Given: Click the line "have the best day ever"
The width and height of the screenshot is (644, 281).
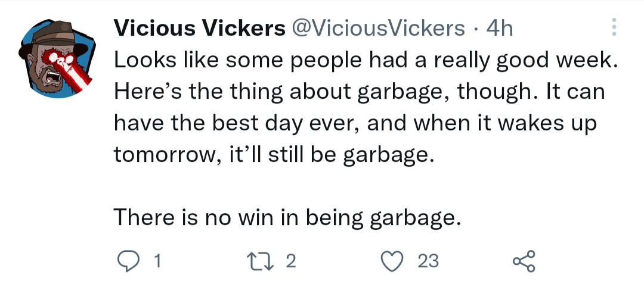Looking at the screenshot, I should tap(355, 123).
